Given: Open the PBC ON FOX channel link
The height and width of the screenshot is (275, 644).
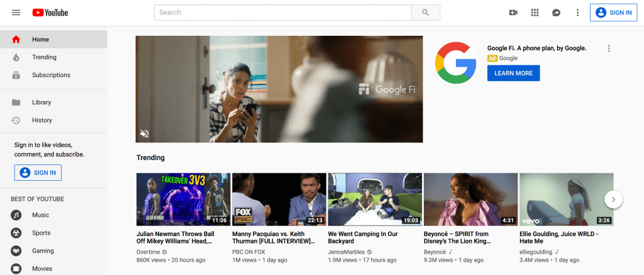Looking at the screenshot, I should click(248, 252).
